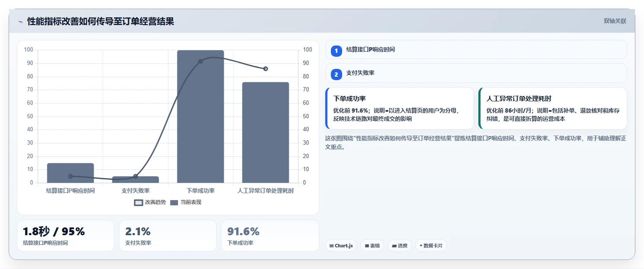Click the 下单成功率 label under 91.6%
Screen dimensions: 644x269
(240, 243)
